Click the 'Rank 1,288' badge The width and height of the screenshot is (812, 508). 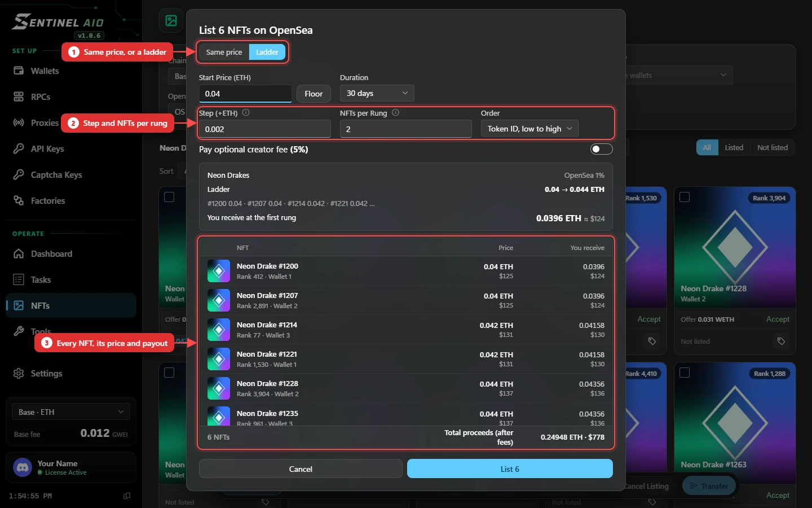point(769,374)
